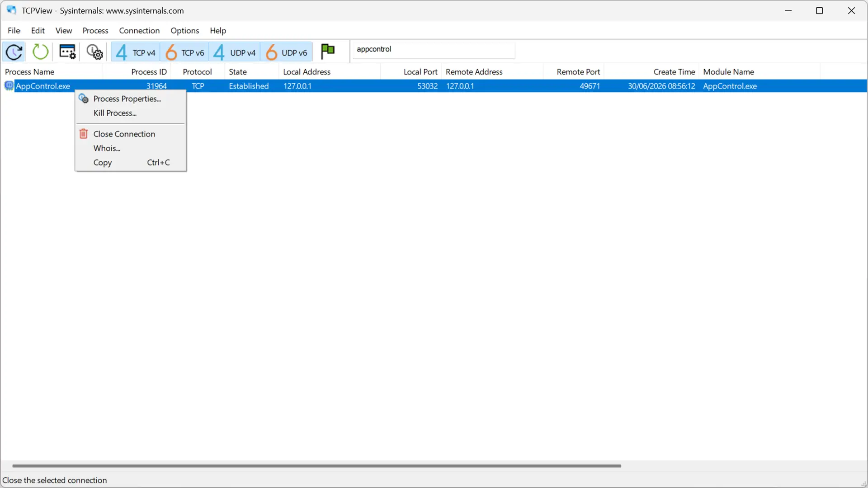Open the File menu
Screen dimensions: 868x488
14,30
